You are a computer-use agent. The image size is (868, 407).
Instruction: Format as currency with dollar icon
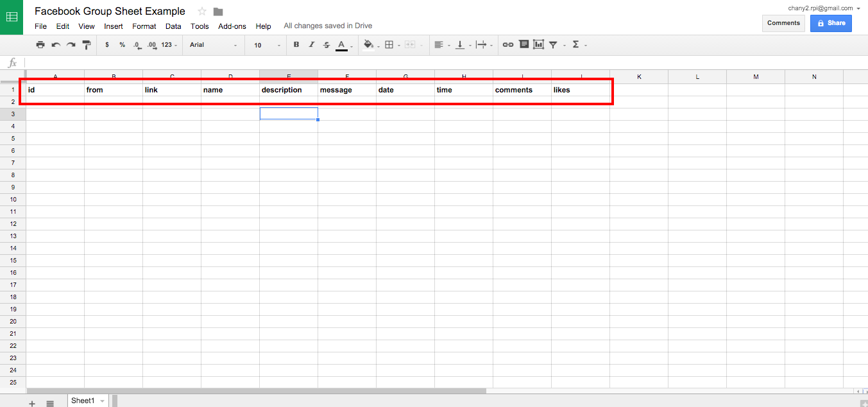(106, 45)
